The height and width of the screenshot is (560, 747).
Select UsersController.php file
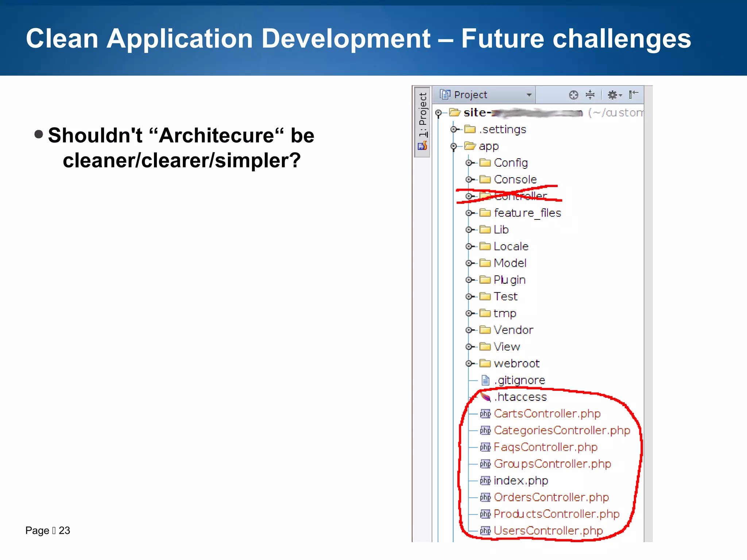(x=548, y=531)
